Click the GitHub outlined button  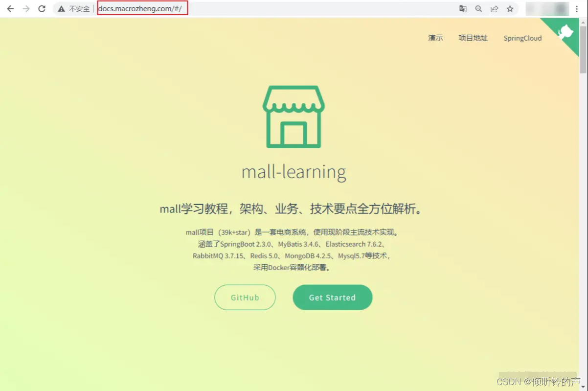tap(245, 298)
